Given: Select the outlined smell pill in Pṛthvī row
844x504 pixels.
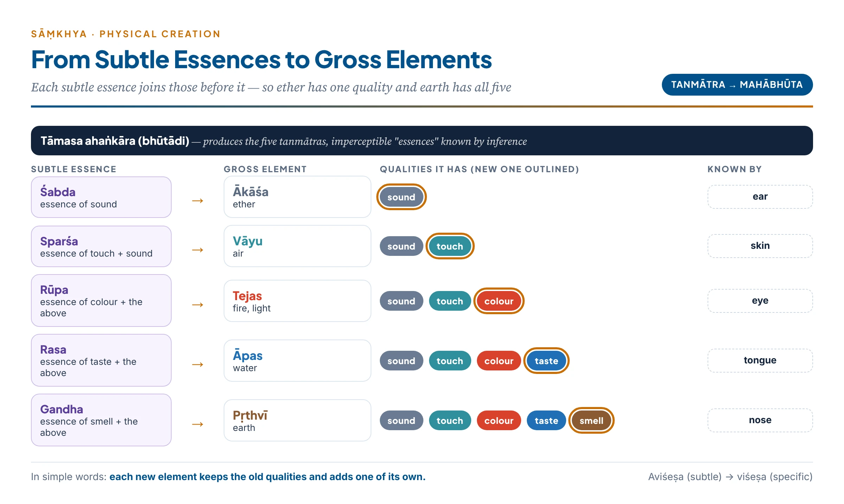Looking at the screenshot, I should pos(591,420).
